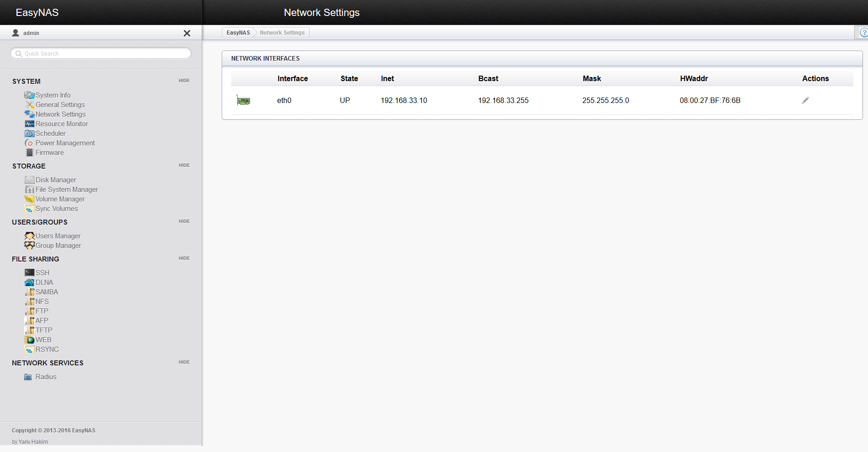Screen dimensions: 868x452
Task: Click the Volume Manager icon
Action: (x=30, y=199)
